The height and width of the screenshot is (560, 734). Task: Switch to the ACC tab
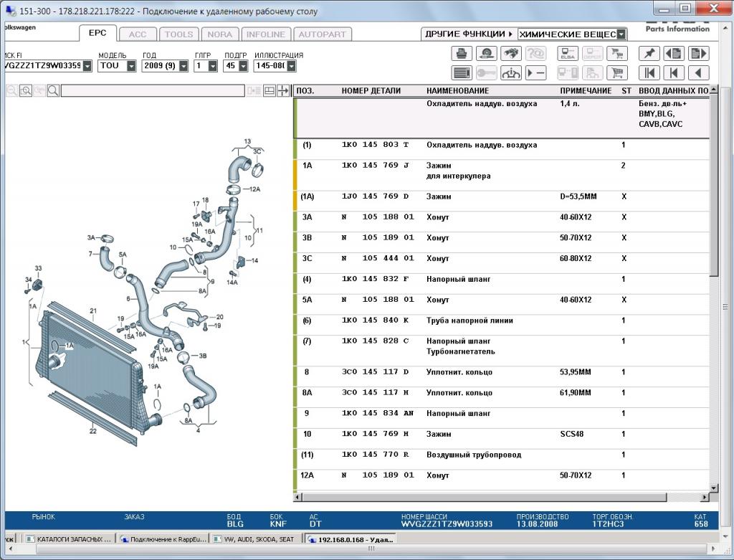pyautogui.click(x=138, y=34)
